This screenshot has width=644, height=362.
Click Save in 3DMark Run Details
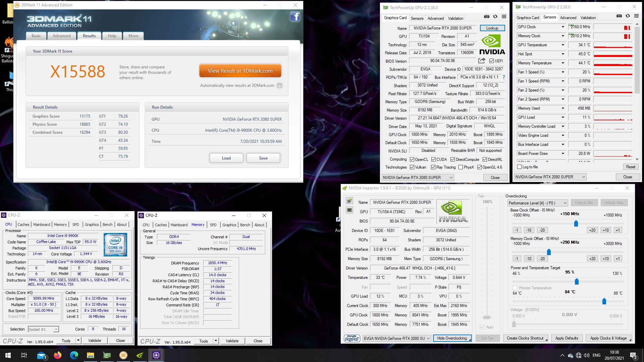[263, 158]
